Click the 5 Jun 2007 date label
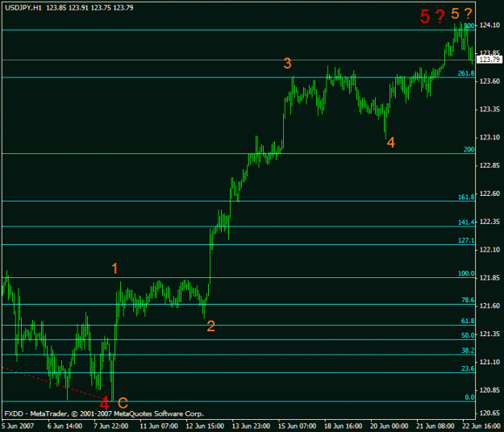504x432 pixels. pos(18,426)
